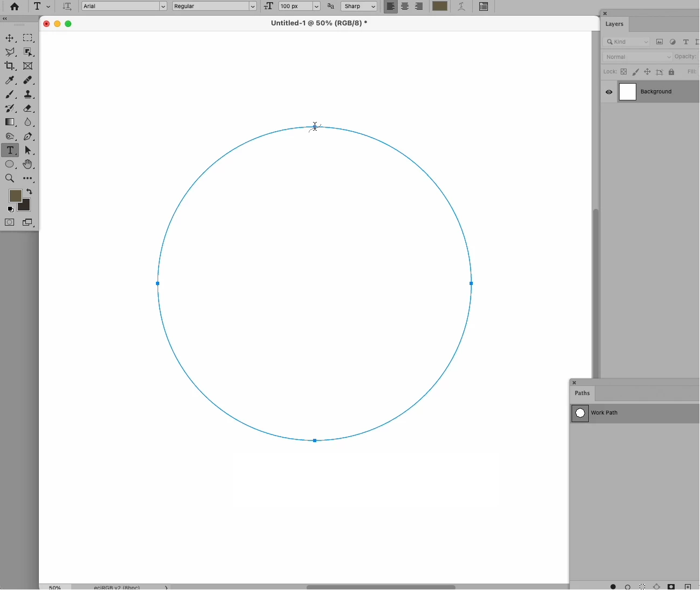Select the Hand tool
The height and width of the screenshot is (590, 700).
[x=28, y=165]
